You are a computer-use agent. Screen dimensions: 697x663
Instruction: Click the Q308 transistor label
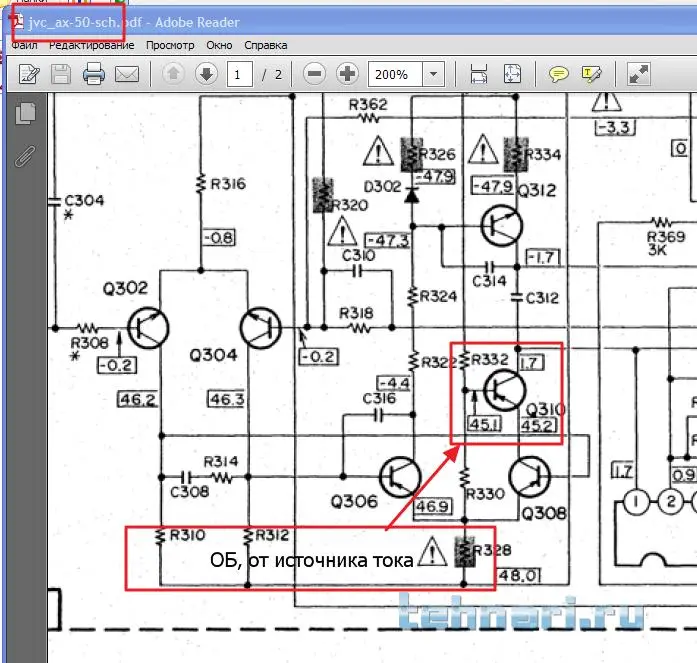(x=544, y=514)
